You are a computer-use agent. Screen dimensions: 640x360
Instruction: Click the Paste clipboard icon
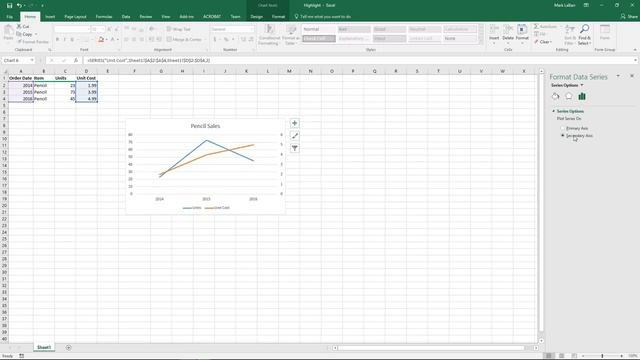8,30
